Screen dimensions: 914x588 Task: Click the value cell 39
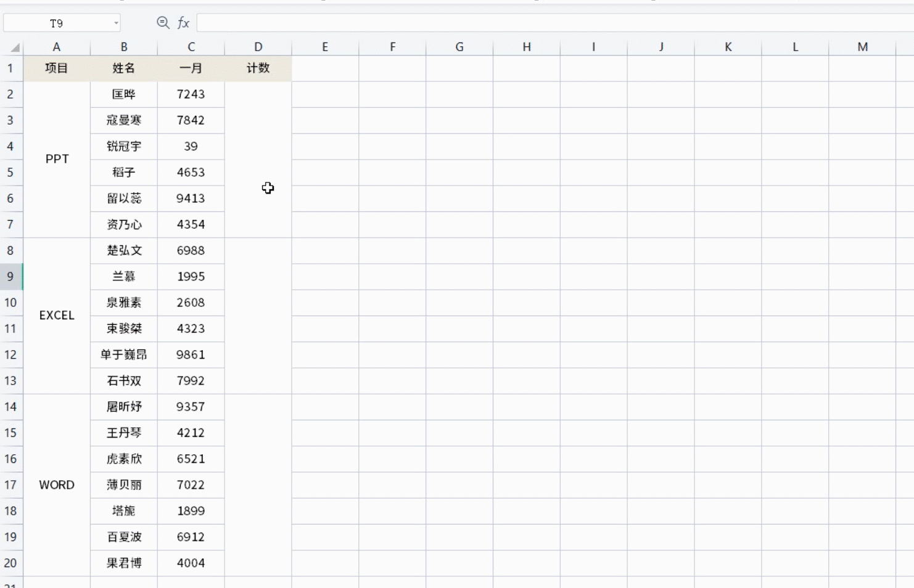pos(191,147)
